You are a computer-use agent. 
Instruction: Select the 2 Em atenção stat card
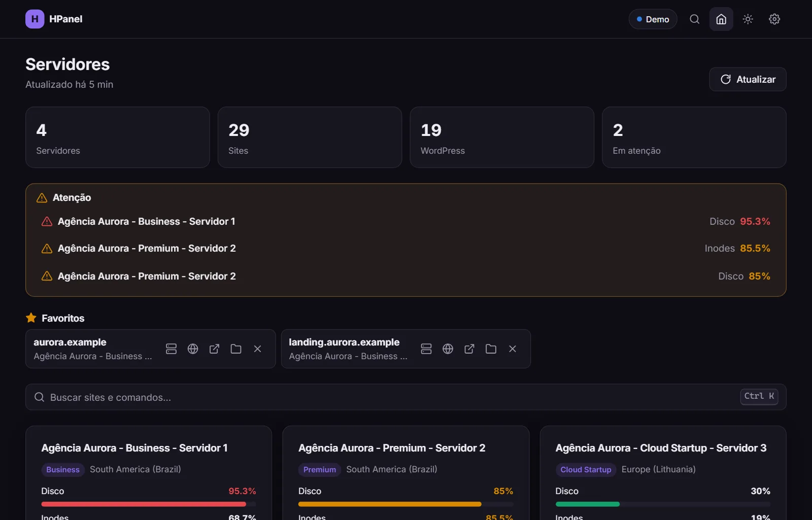(694, 137)
